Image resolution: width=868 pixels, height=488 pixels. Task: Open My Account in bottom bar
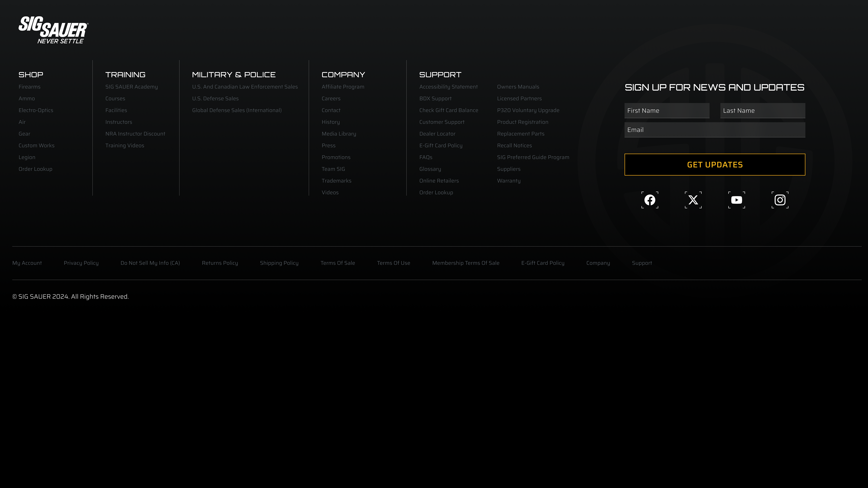coord(27,263)
